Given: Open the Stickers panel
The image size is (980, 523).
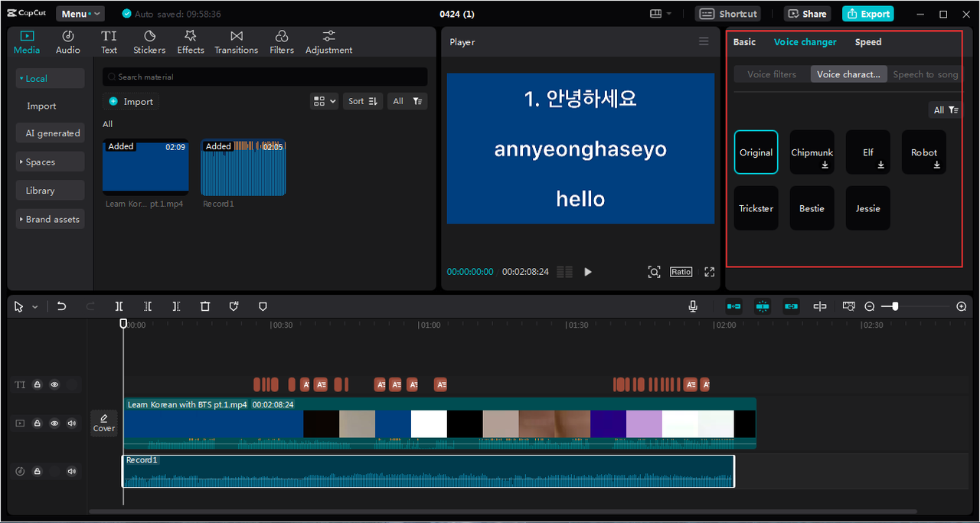Looking at the screenshot, I should (x=149, y=42).
